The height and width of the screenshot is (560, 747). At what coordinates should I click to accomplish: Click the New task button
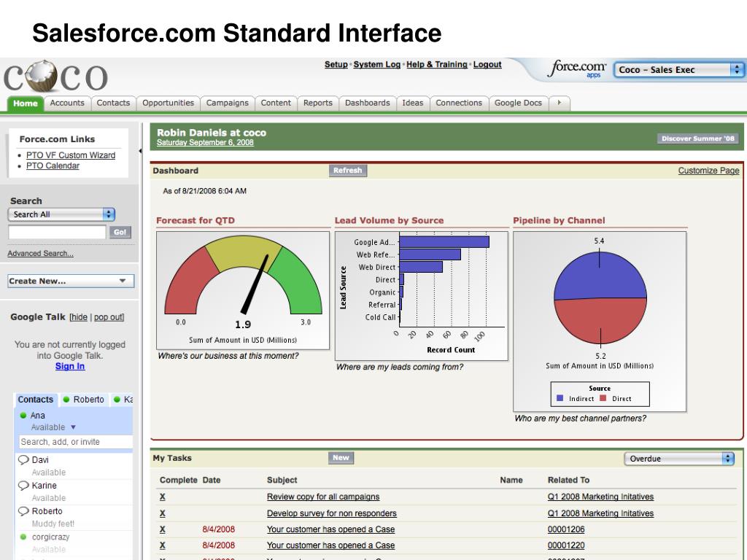[x=341, y=458]
